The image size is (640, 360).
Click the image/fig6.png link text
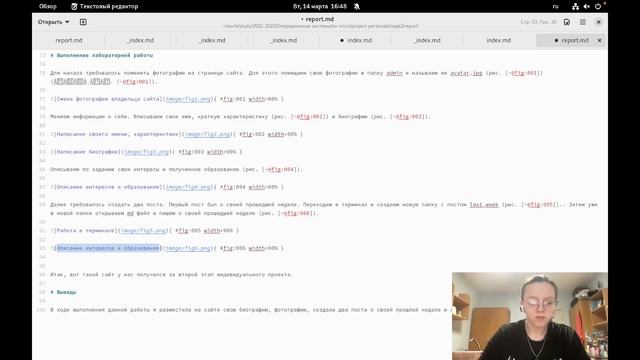(188, 248)
